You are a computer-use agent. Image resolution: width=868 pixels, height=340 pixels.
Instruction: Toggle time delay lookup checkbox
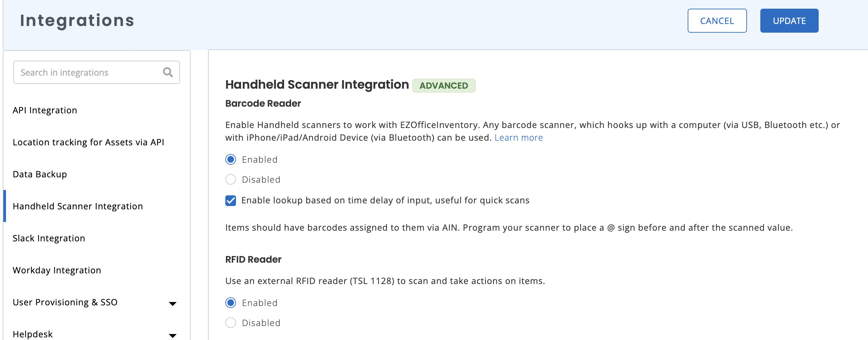coord(230,200)
